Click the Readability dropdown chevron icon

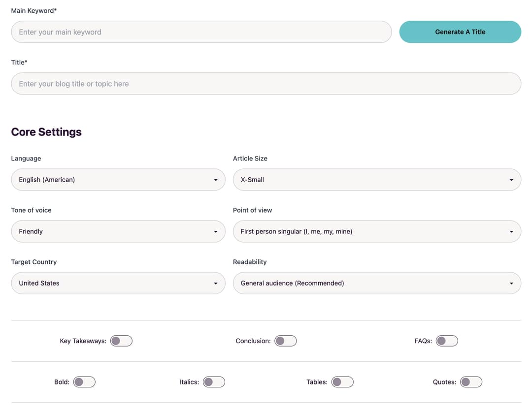[511, 283]
